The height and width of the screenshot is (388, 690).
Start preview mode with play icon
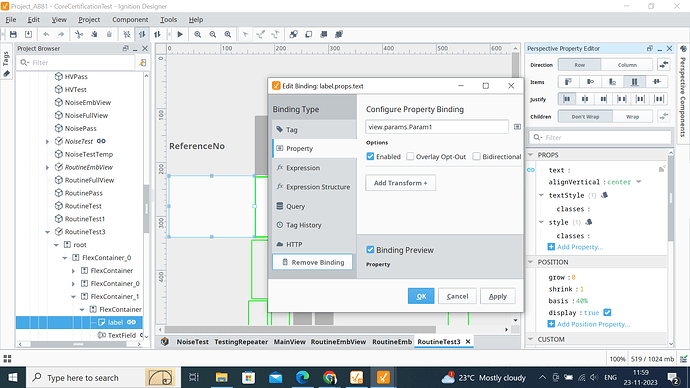(180, 34)
